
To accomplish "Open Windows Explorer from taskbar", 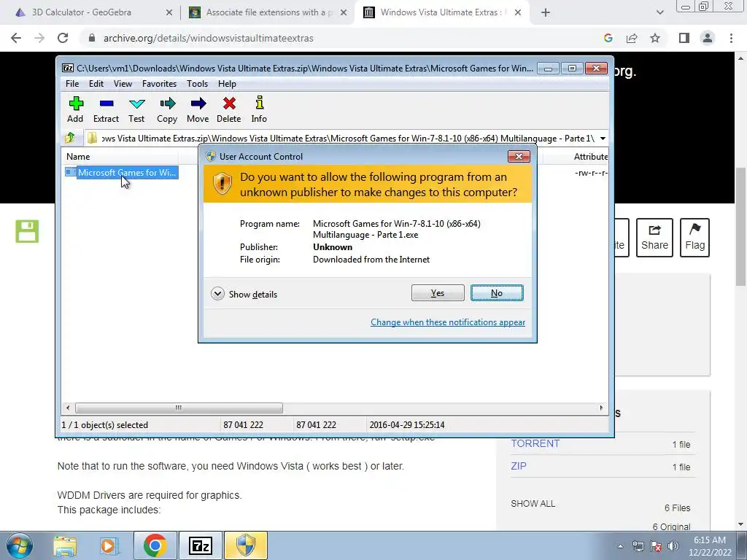I will click(65, 545).
